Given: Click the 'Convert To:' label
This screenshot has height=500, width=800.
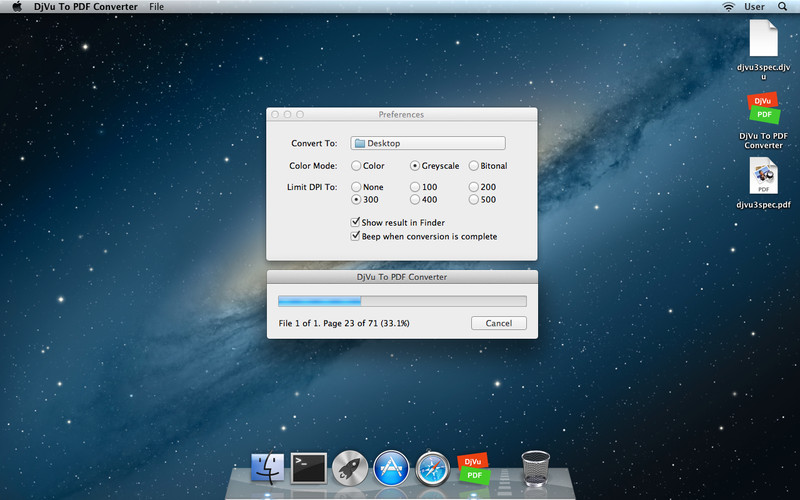Looking at the screenshot, I should (x=314, y=143).
